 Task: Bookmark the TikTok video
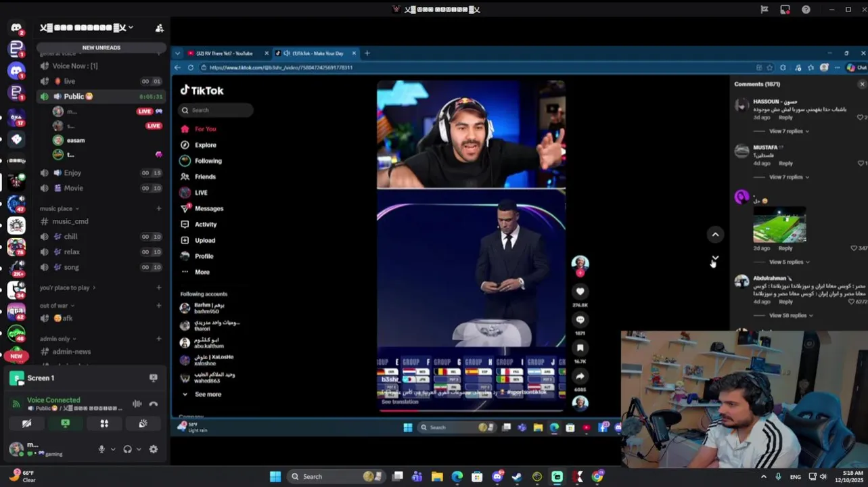click(580, 348)
